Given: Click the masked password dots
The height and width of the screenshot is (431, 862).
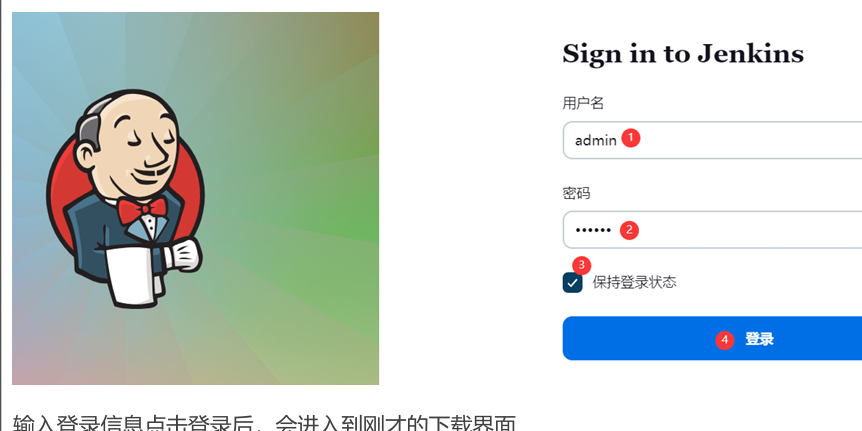Looking at the screenshot, I should (x=593, y=230).
